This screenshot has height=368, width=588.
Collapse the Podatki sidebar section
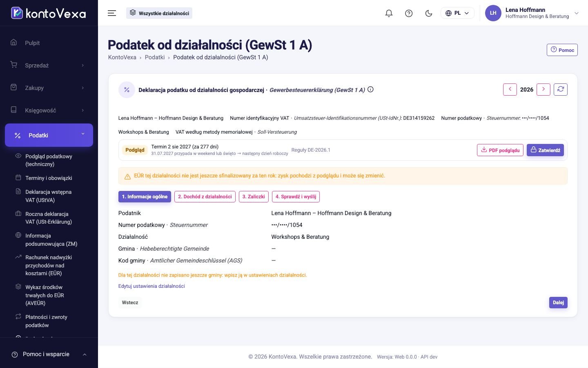(x=49, y=135)
